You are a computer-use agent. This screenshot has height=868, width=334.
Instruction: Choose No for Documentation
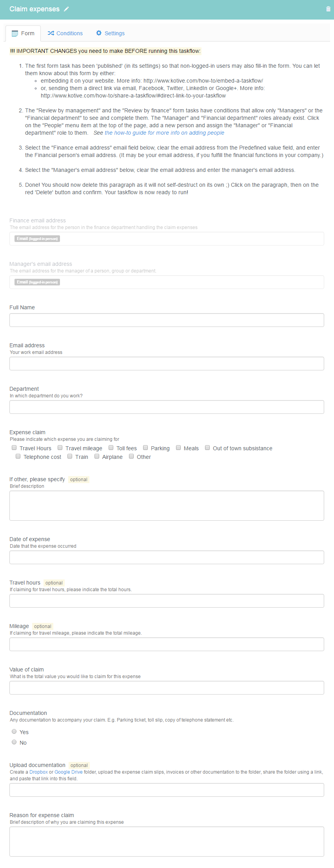click(x=14, y=742)
